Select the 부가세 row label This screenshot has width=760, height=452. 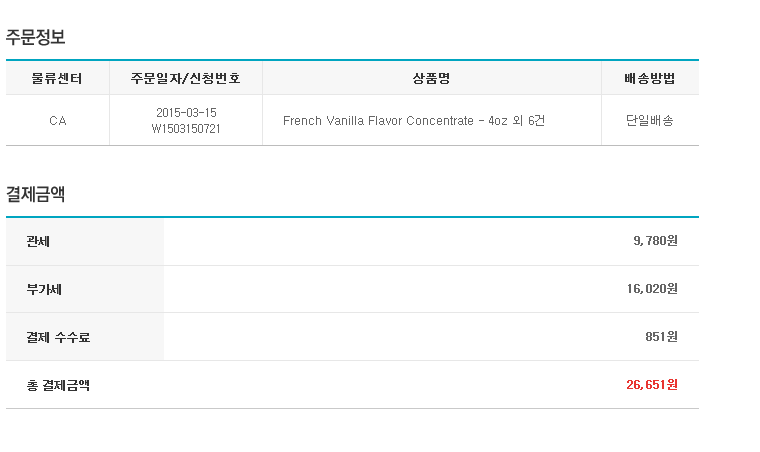[44, 289]
